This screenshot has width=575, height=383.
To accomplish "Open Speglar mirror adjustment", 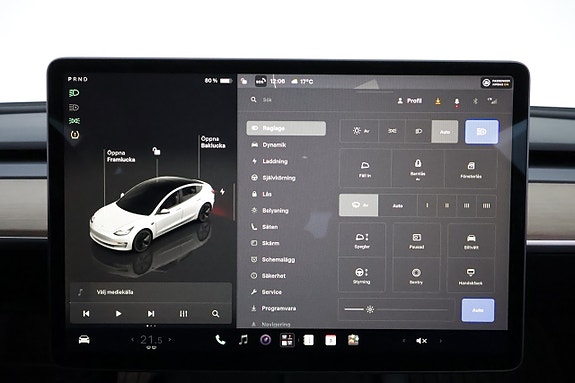I will tap(362, 240).
